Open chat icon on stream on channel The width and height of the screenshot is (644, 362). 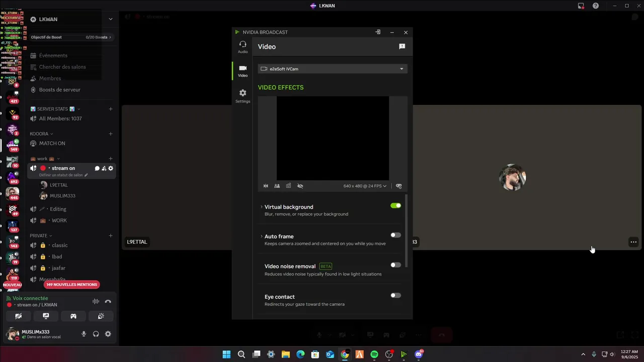[97, 168]
